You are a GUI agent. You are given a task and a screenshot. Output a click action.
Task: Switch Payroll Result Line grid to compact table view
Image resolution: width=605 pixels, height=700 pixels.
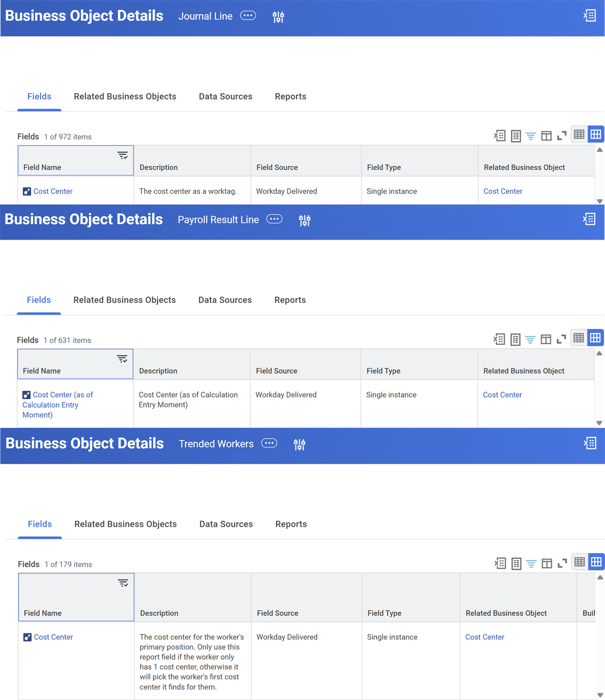(x=579, y=338)
